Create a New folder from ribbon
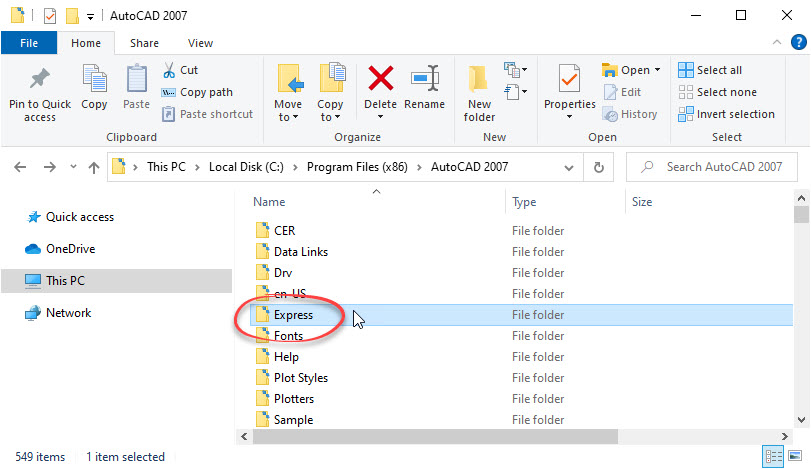Image resolution: width=811 pixels, height=469 pixels. (479, 94)
